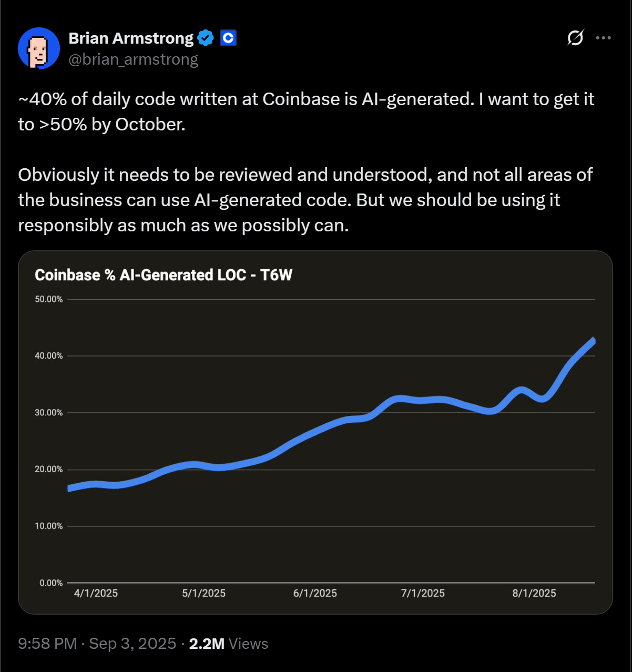Click the 7/1/2025 x-axis date
The image size is (632, 672).
coord(423,593)
